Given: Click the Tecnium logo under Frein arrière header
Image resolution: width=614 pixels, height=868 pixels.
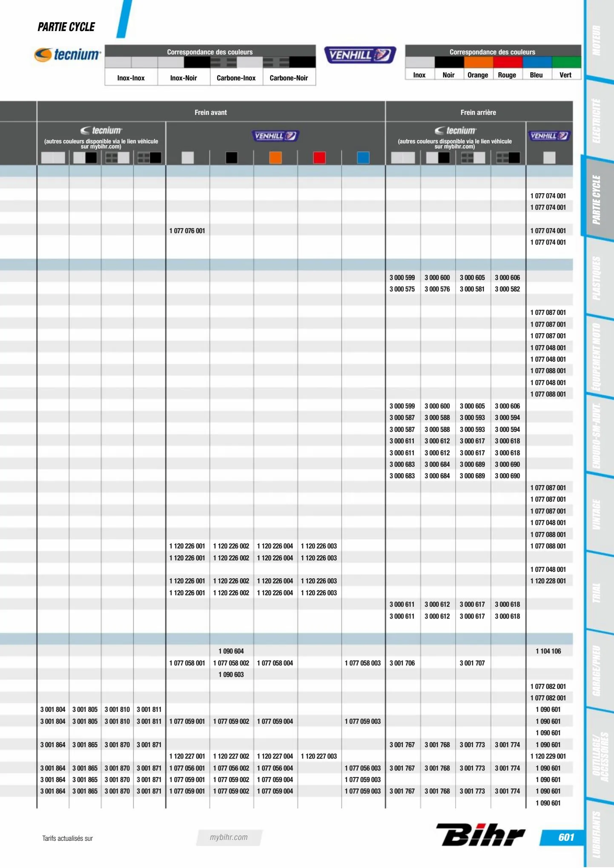Looking at the screenshot, I should (x=455, y=130).
